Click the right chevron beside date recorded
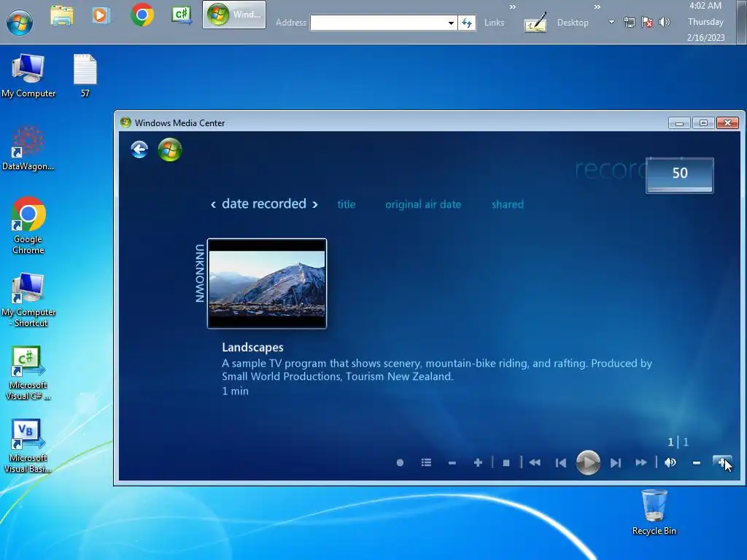Viewport: 747px width, 560px height. click(x=315, y=204)
